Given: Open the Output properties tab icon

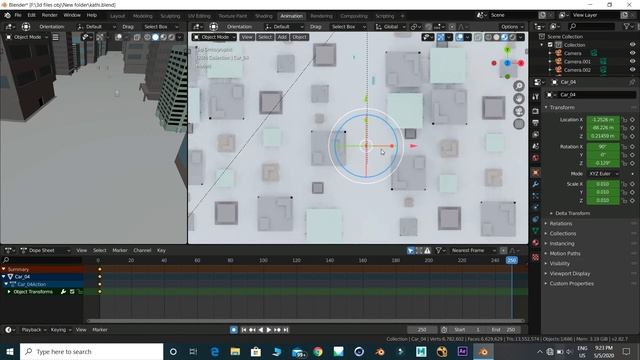Looking at the screenshot, I should click(536, 122).
